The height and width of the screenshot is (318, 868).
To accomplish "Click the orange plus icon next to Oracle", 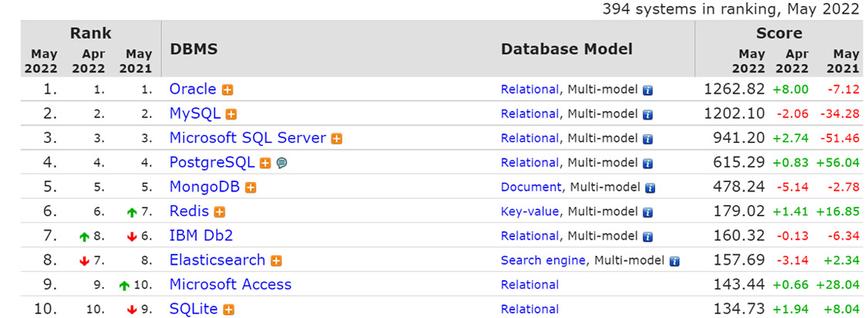I will click(x=227, y=90).
